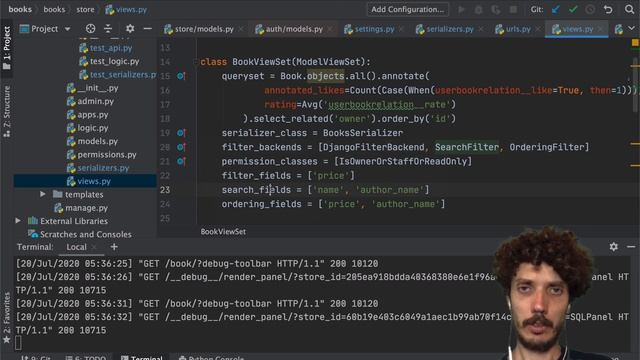Click BookViewSet breadcrumb below editor
640x360 pixels.
(223, 231)
